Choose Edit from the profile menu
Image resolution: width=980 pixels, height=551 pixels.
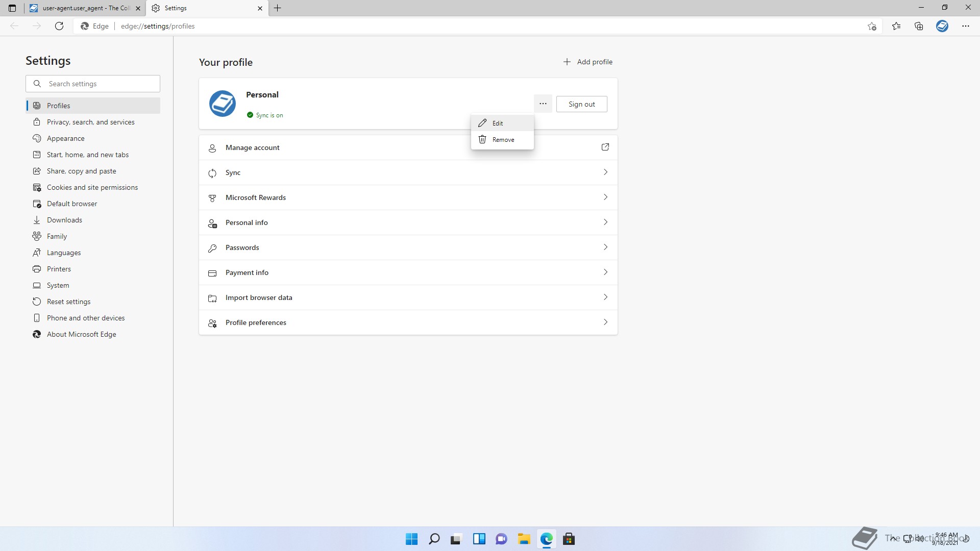pyautogui.click(x=502, y=123)
